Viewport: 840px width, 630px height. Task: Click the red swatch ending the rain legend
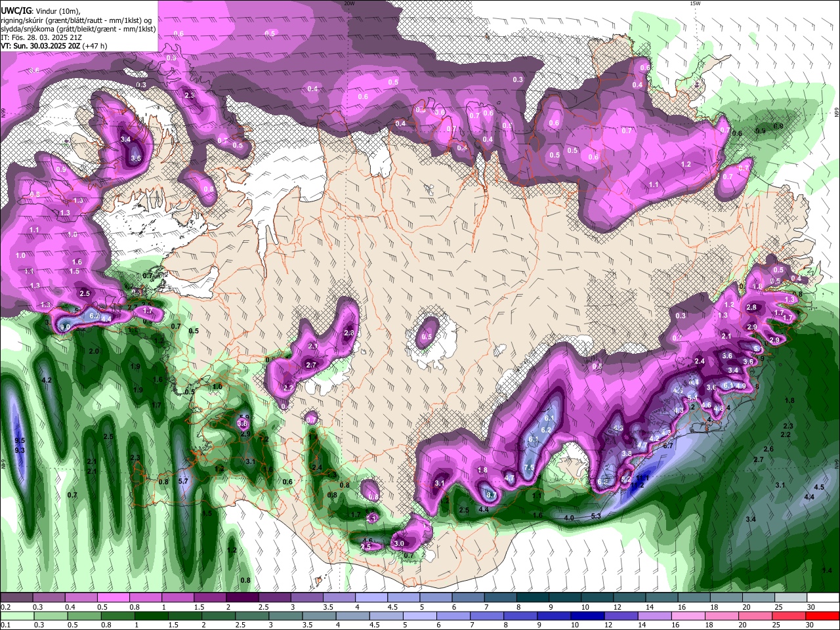(822, 616)
